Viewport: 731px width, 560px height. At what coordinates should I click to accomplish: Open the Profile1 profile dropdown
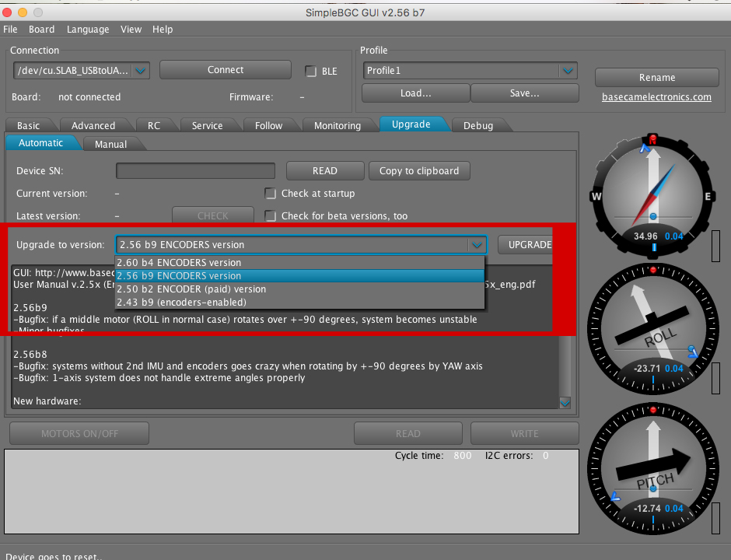(470, 71)
